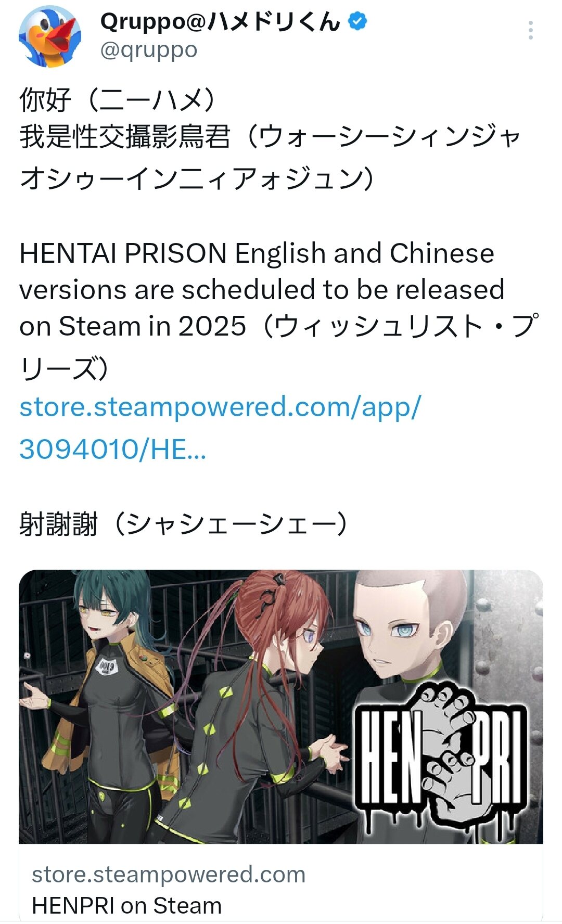
Task: Open Qruppo's bird profile avatar
Action: click(50, 36)
